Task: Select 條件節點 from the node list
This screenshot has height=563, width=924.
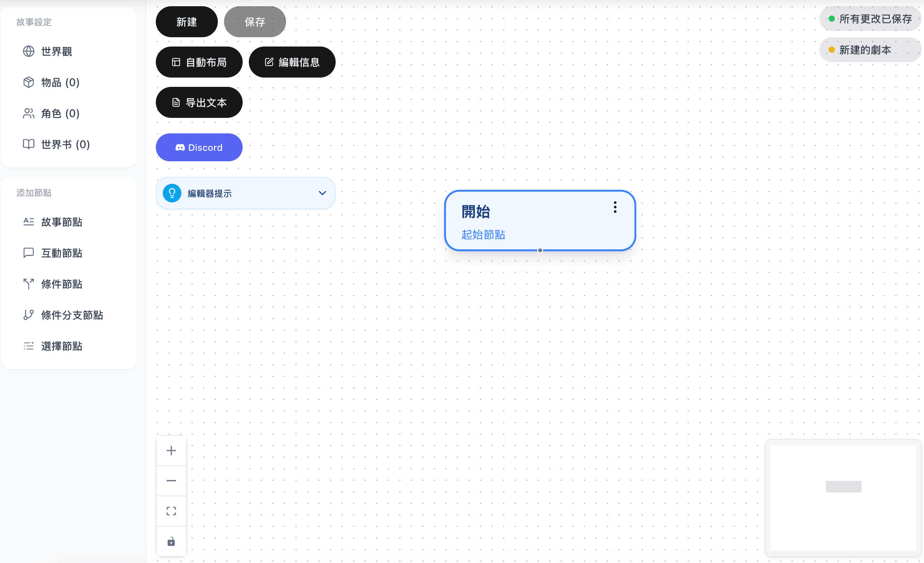Action: (x=29, y=284)
